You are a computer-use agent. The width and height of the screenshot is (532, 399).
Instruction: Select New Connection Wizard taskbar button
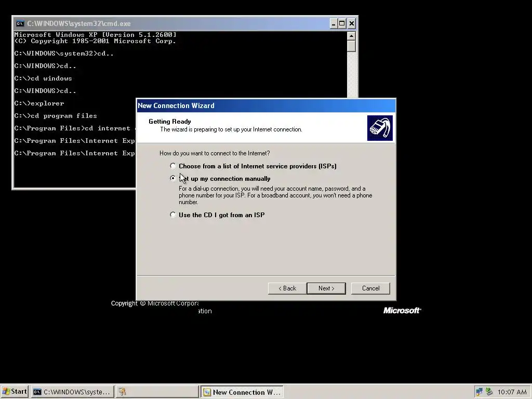click(242, 392)
